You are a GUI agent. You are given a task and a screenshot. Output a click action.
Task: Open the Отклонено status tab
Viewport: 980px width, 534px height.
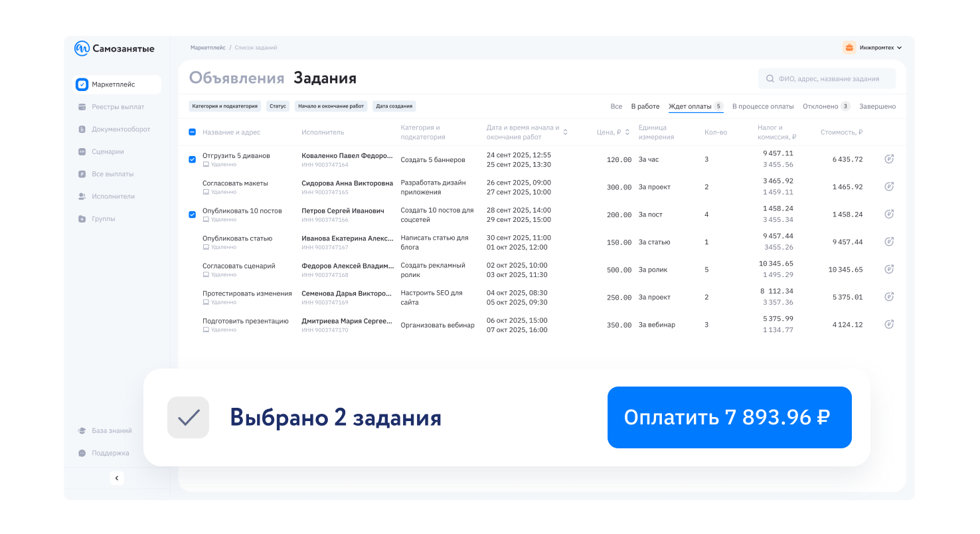point(821,106)
